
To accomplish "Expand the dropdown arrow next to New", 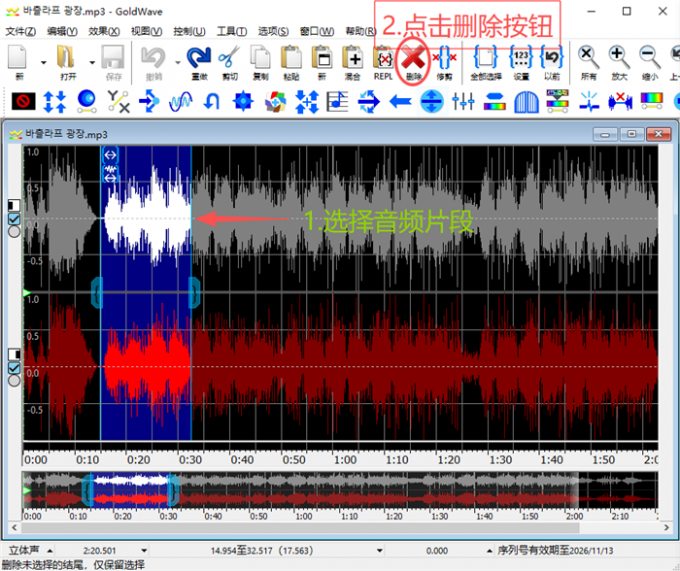I will click(43, 62).
